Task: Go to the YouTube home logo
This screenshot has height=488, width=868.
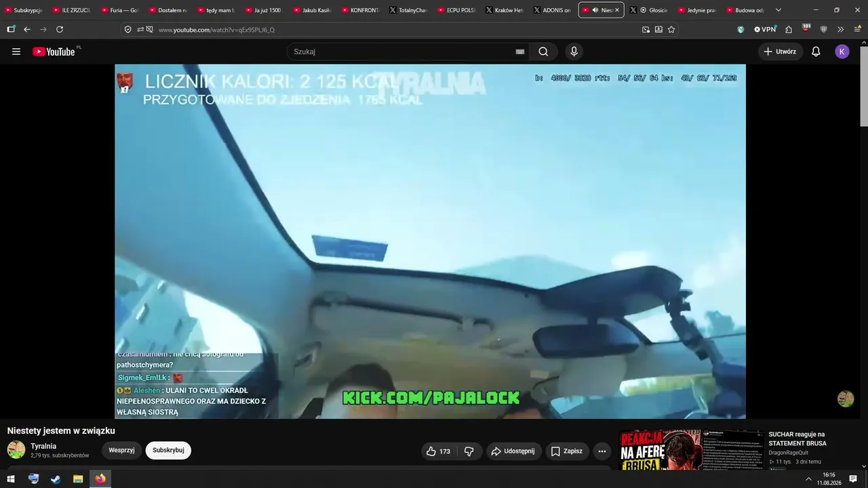Action: coord(54,52)
